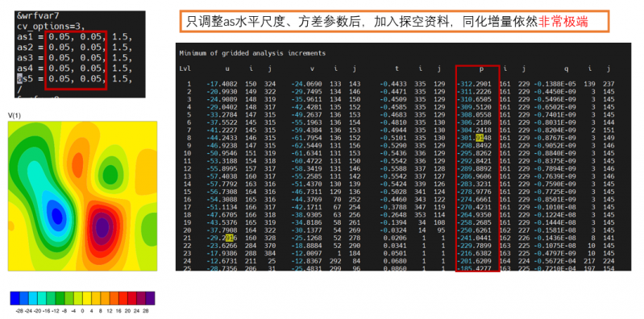Image resolution: width=644 pixels, height=319 pixels.
Task: Click the V(1) plot title
Action: (15, 116)
